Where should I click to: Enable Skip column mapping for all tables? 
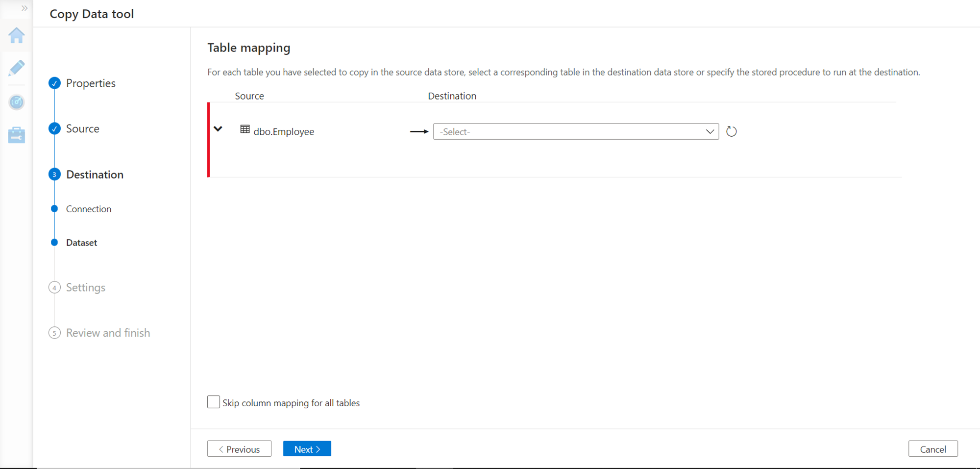click(x=214, y=402)
